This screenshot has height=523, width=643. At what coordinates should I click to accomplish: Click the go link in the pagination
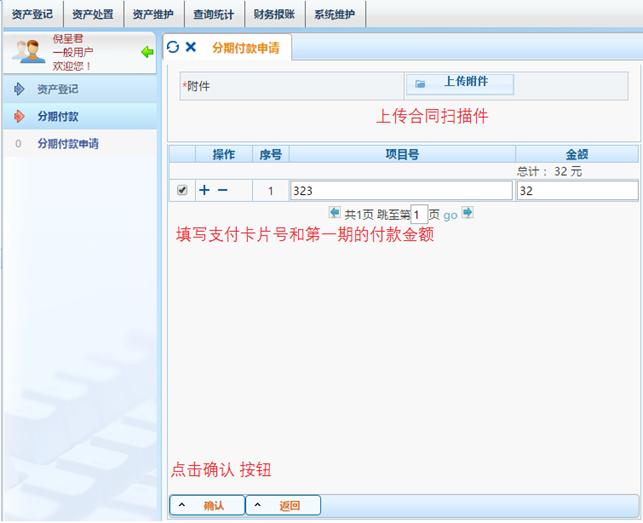(450, 214)
